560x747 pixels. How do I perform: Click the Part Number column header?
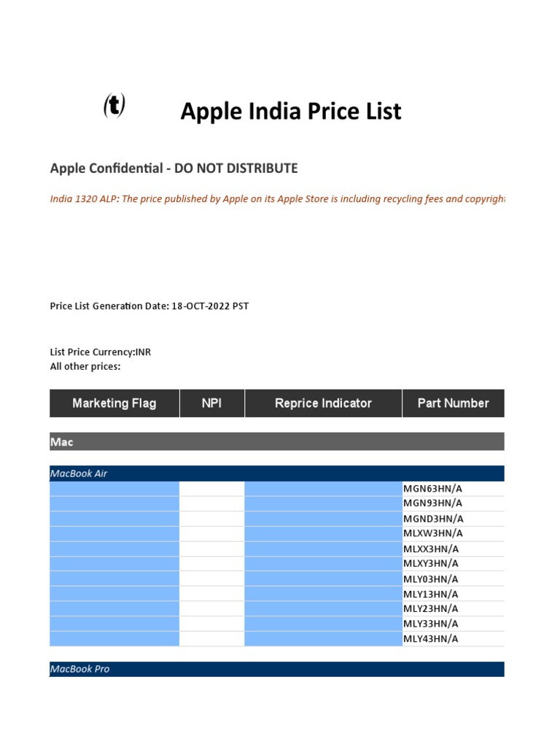click(x=453, y=403)
